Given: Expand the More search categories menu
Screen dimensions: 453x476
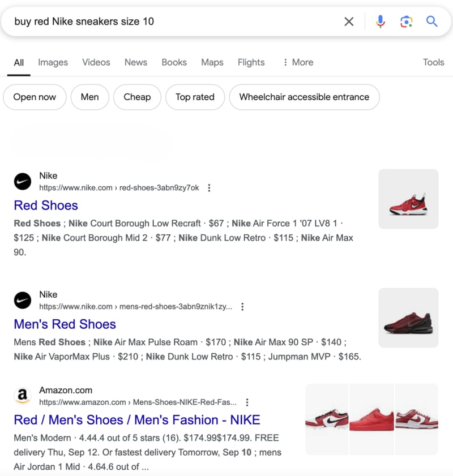Looking at the screenshot, I should [298, 62].
